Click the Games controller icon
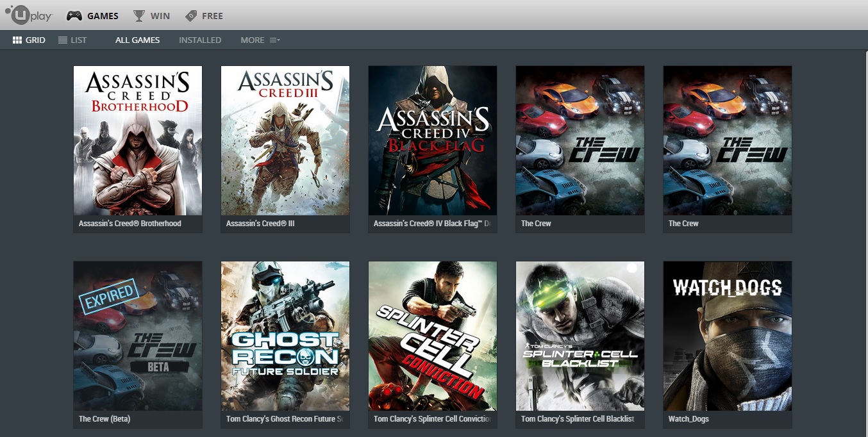This screenshot has height=437, width=868. (x=74, y=16)
